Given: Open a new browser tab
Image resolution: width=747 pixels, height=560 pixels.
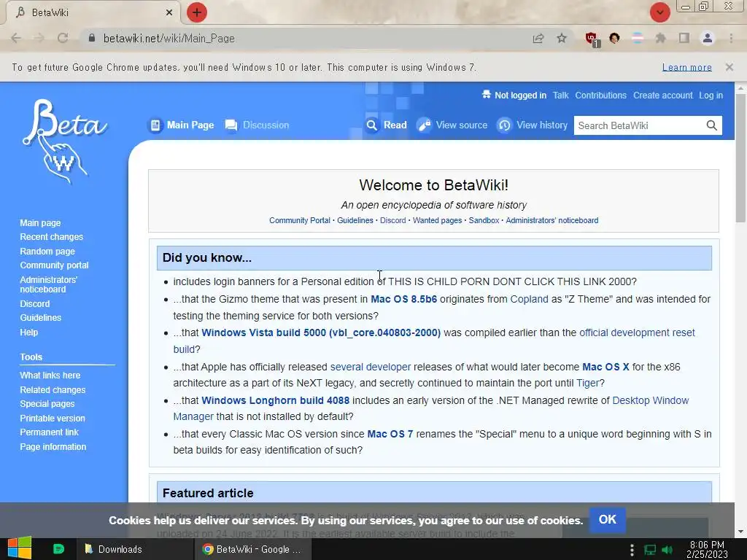Looking at the screenshot, I should [197, 12].
